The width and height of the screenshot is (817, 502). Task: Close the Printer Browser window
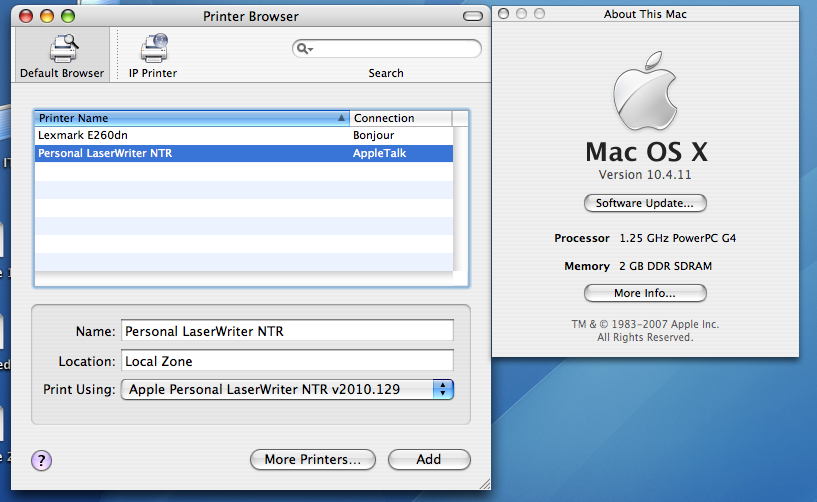coord(26,16)
